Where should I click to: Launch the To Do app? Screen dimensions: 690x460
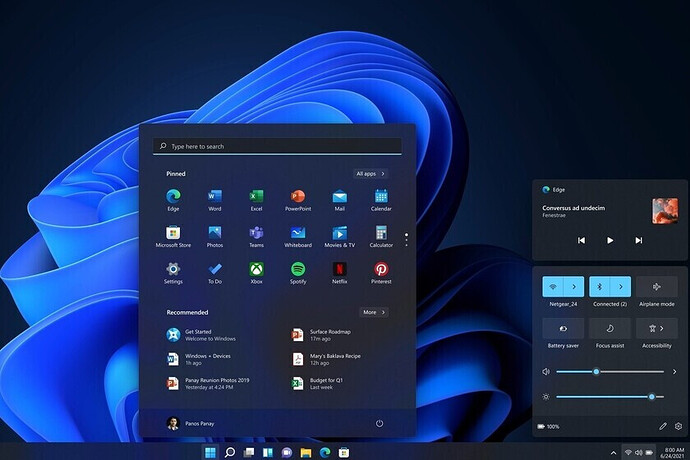point(215,273)
